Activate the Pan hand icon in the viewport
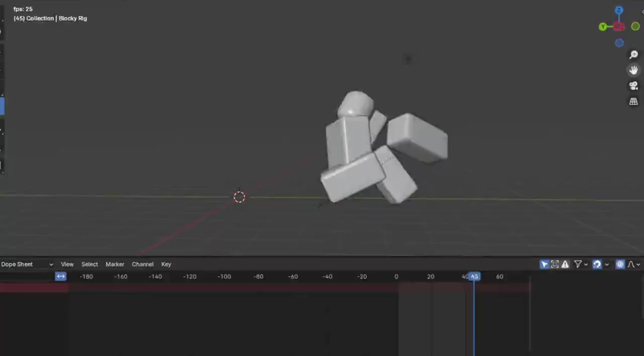 coord(634,70)
